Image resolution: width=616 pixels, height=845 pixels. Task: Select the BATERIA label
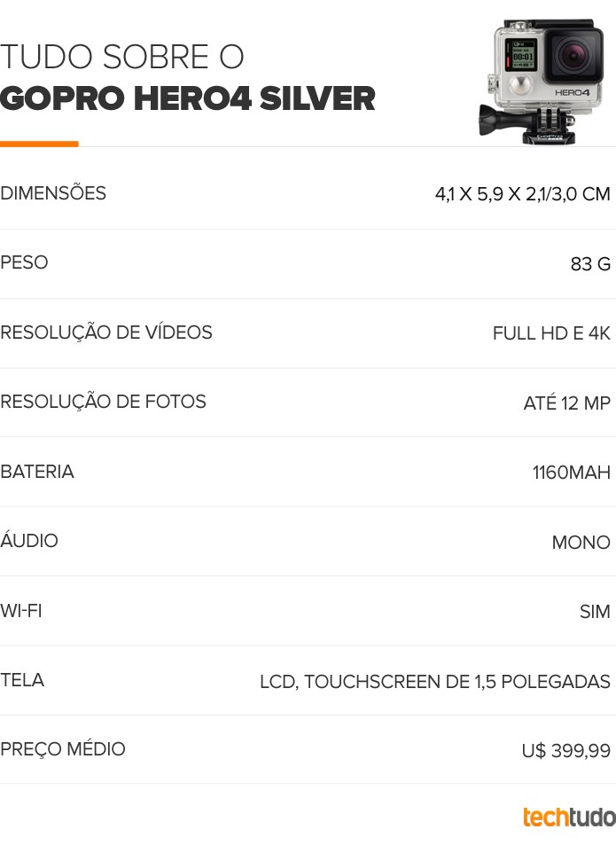point(37,472)
